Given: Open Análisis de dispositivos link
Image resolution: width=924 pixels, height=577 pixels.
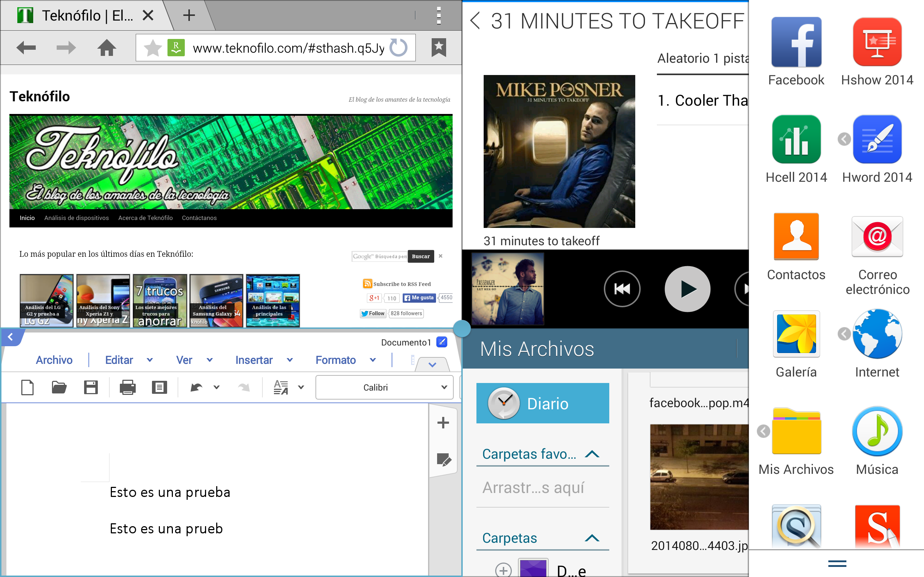Looking at the screenshot, I should tap(77, 218).
